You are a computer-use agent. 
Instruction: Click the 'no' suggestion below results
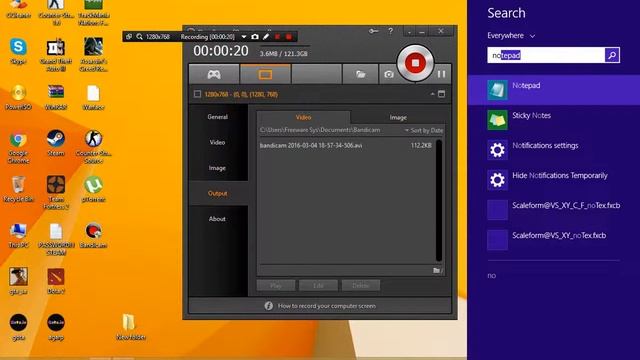coord(491,276)
